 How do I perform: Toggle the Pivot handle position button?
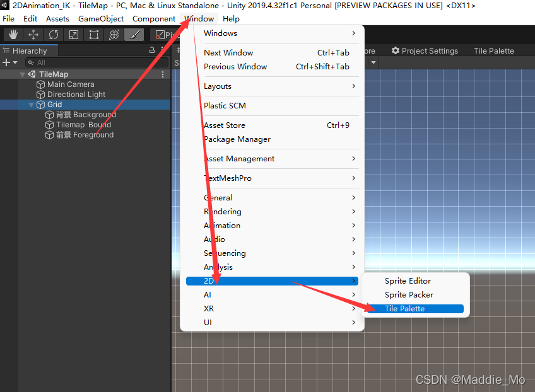point(165,35)
